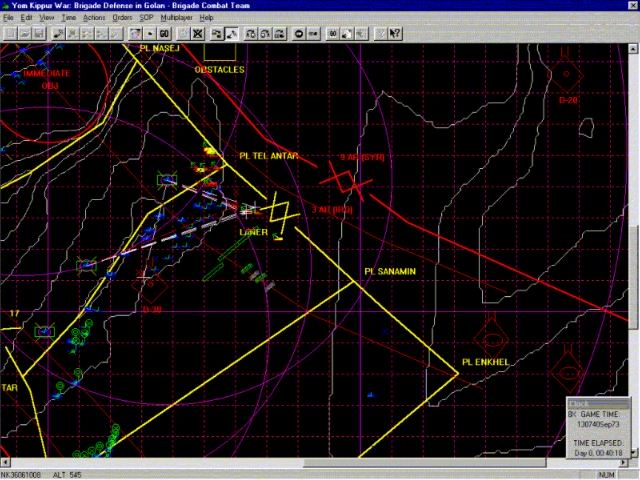
Task: Click the vertical scrollbar down arrow
Action: [634, 450]
